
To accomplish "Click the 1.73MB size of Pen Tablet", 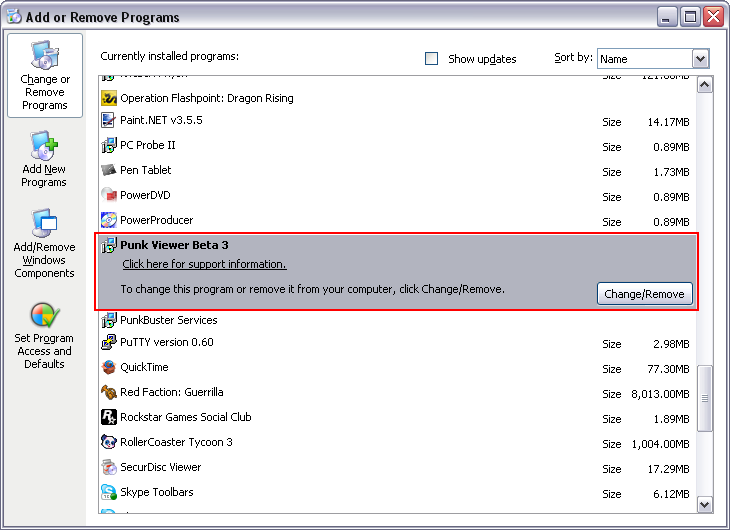I will coord(671,172).
